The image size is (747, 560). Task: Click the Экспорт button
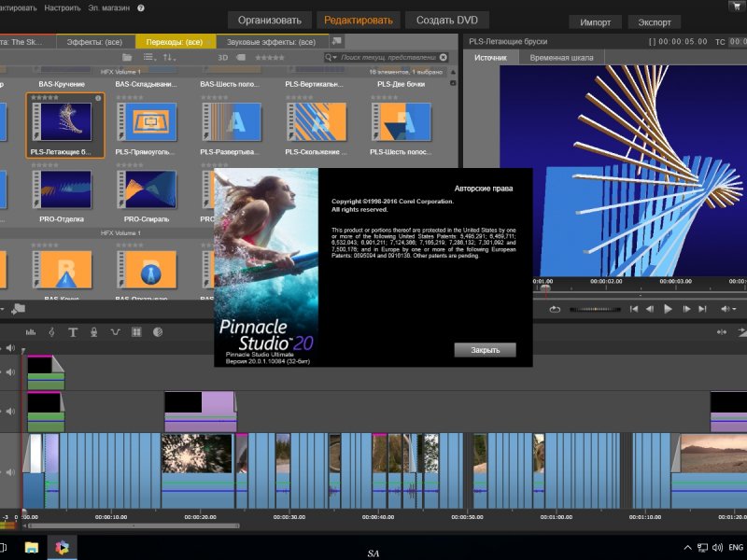point(655,22)
